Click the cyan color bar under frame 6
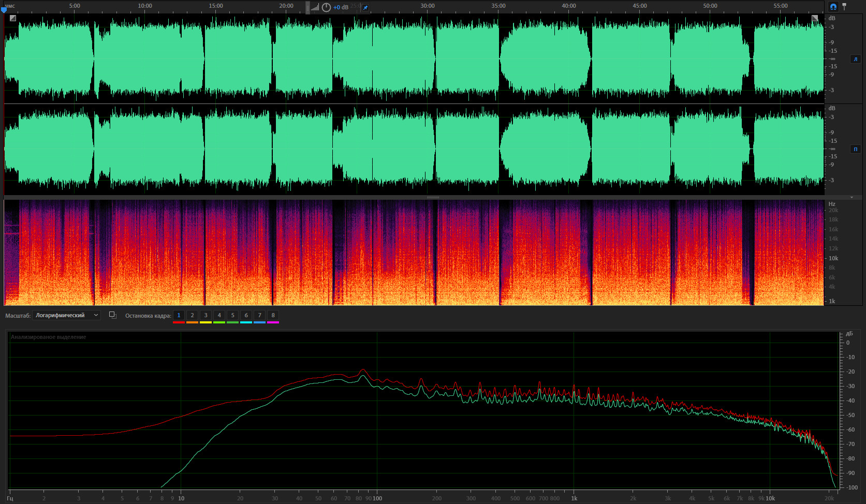 246,322
